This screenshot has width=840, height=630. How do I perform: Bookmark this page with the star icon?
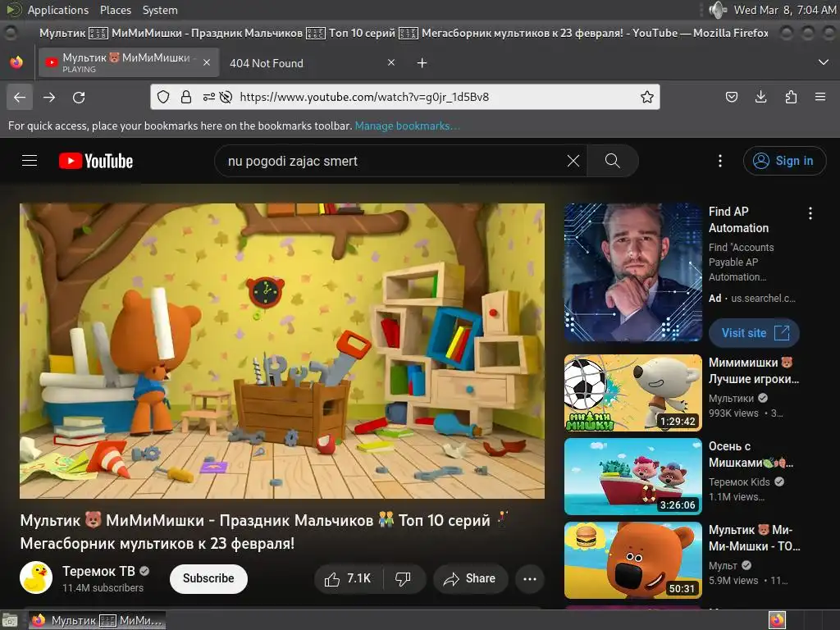tap(647, 97)
